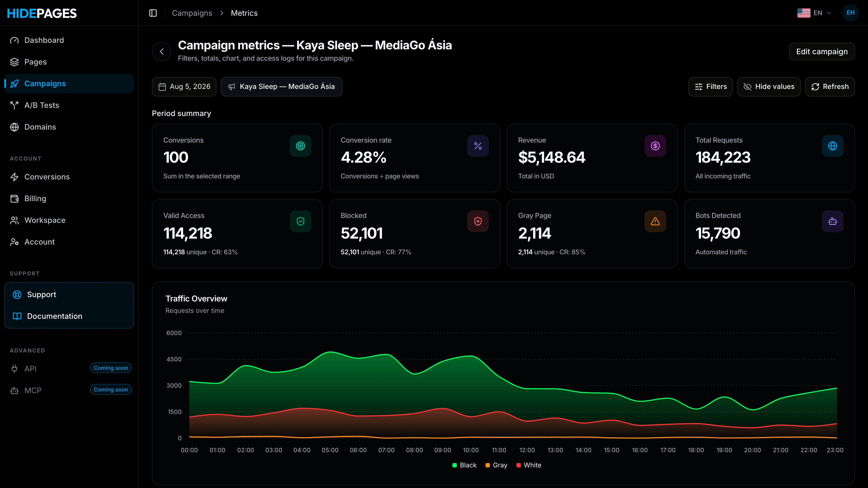Screen dimensions: 868x488
Task: Click the Support lifebuoy icon
Action: click(17, 295)
